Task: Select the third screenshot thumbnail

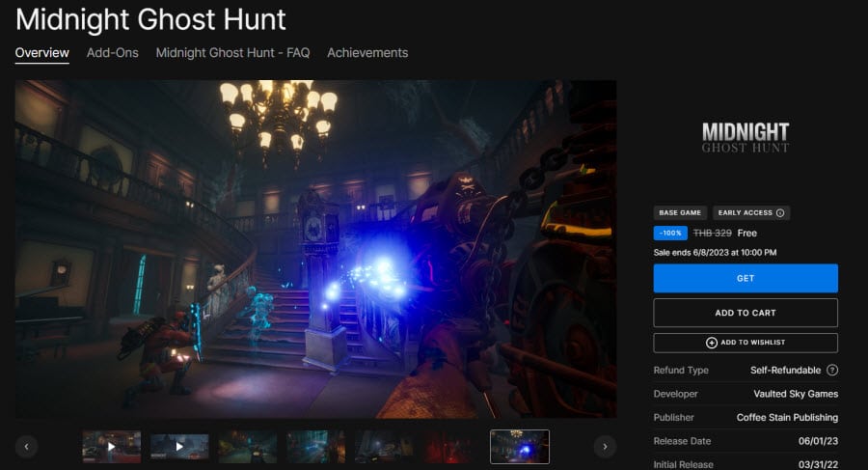Action: (248, 447)
